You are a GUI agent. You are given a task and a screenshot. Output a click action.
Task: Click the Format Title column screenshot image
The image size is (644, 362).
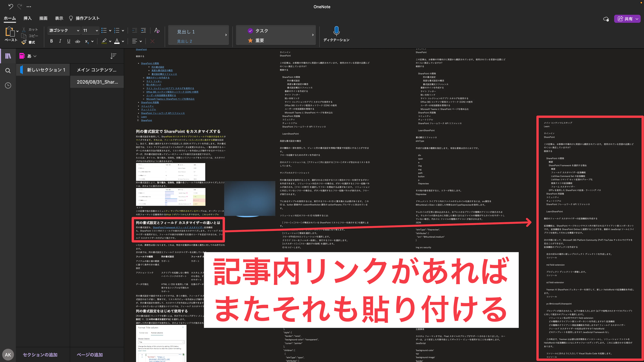pos(161,344)
